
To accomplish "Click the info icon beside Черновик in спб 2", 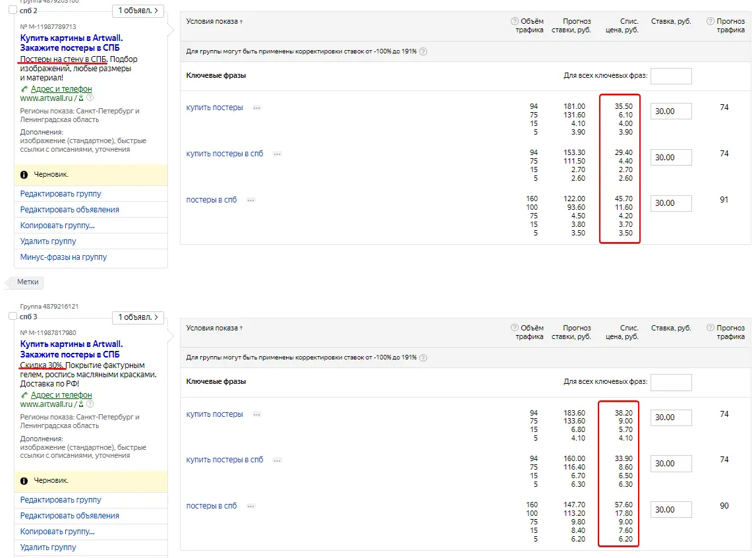I will (x=24, y=175).
